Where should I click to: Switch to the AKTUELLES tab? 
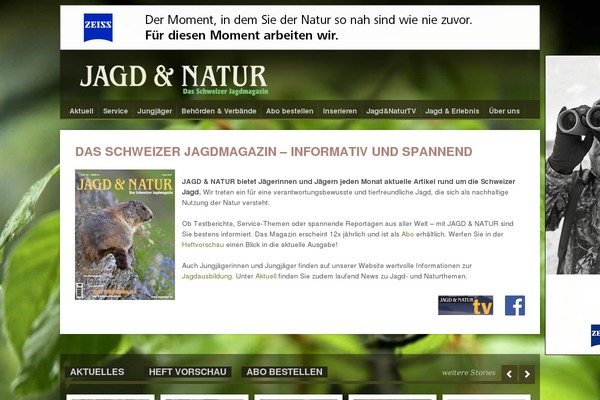(x=97, y=372)
